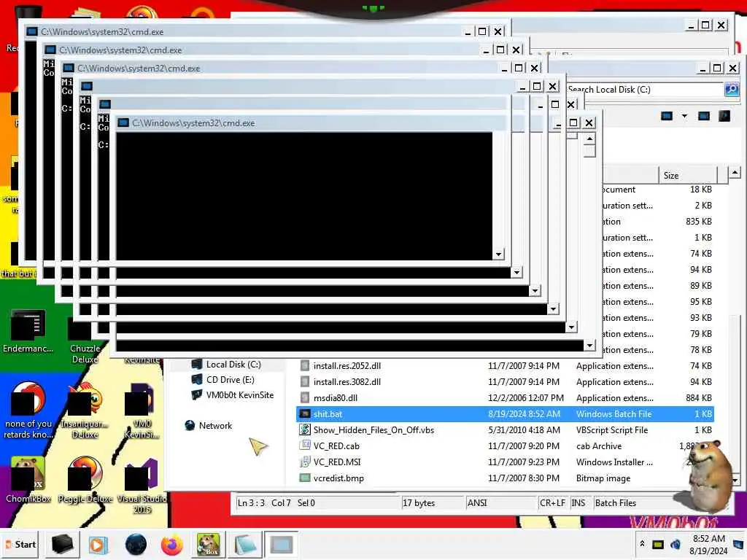
Task: Click the black box taskbar icon next to Start
Action: coord(63,544)
